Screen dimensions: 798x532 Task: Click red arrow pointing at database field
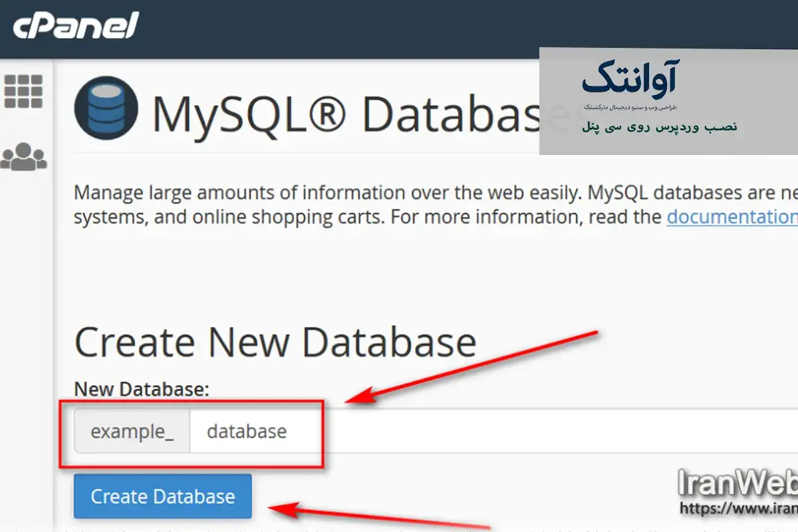click(x=472, y=366)
